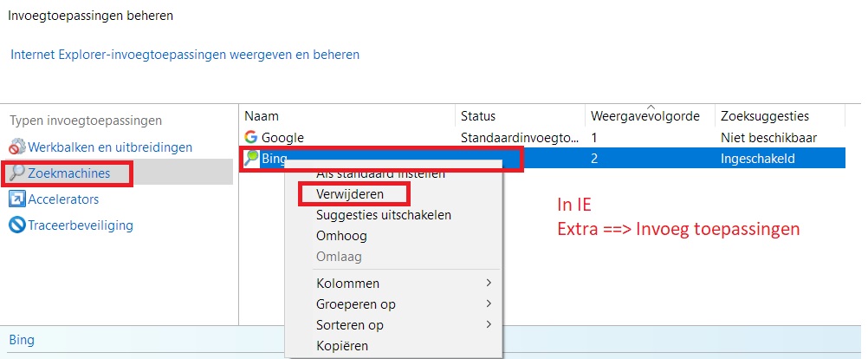868x359 pixels.
Task: Click the Traceerbeveiliging blocked-circle icon
Action: [x=17, y=225]
